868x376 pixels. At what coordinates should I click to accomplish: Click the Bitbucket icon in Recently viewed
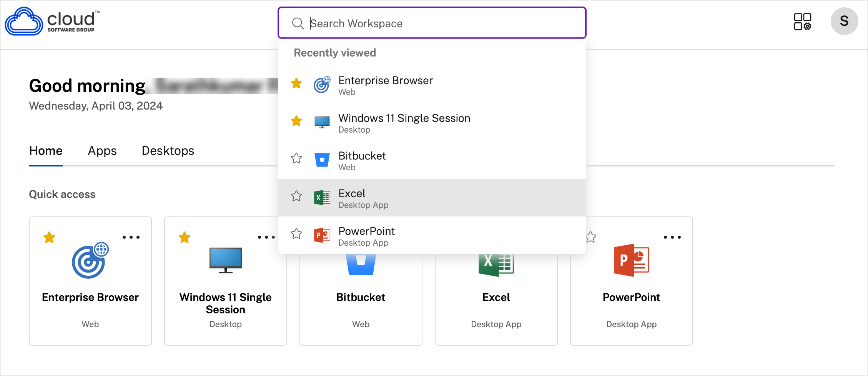pyautogui.click(x=322, y=160)
